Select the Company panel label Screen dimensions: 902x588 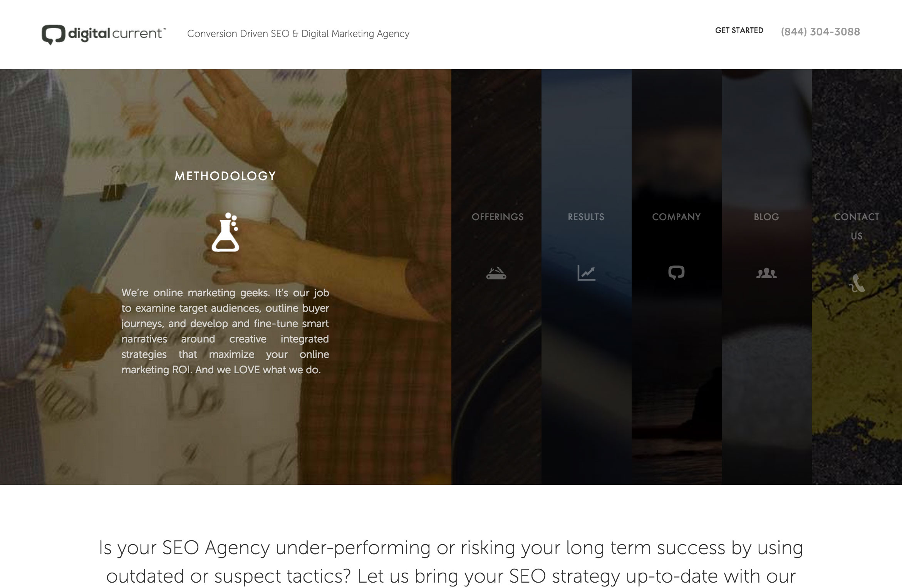tap(676, 217)
